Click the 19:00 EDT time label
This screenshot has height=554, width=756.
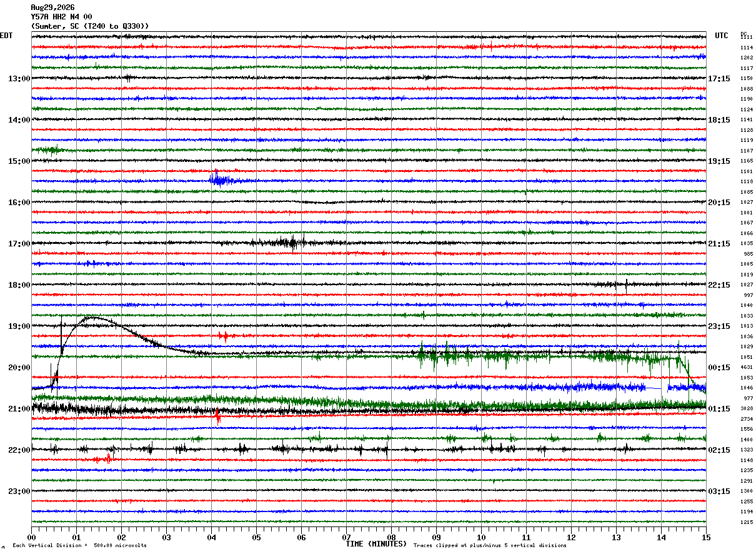19,326
